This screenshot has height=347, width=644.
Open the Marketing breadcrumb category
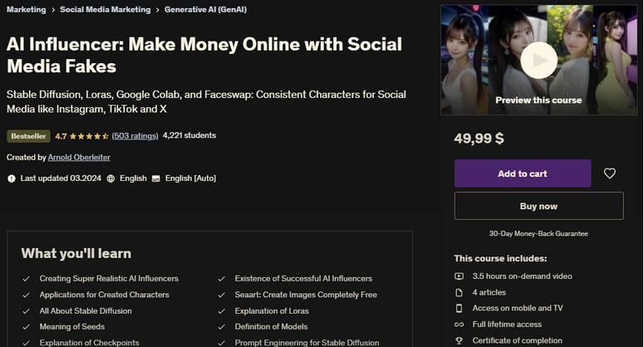[27, 10]
